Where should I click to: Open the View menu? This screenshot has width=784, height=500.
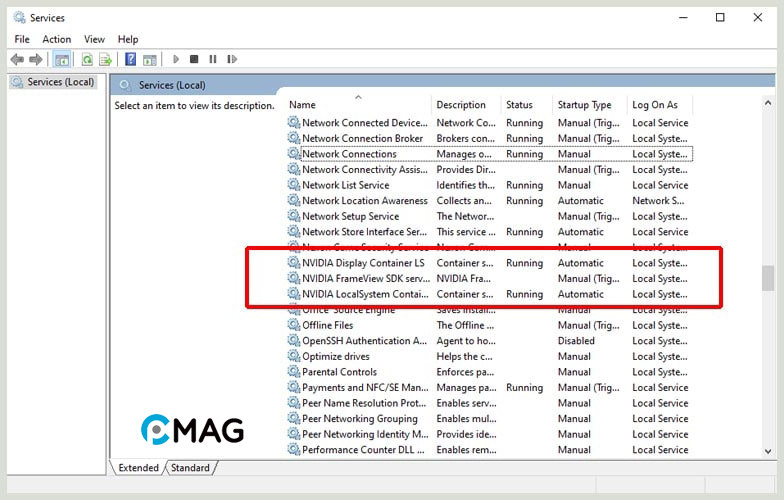tap(94, 39)
